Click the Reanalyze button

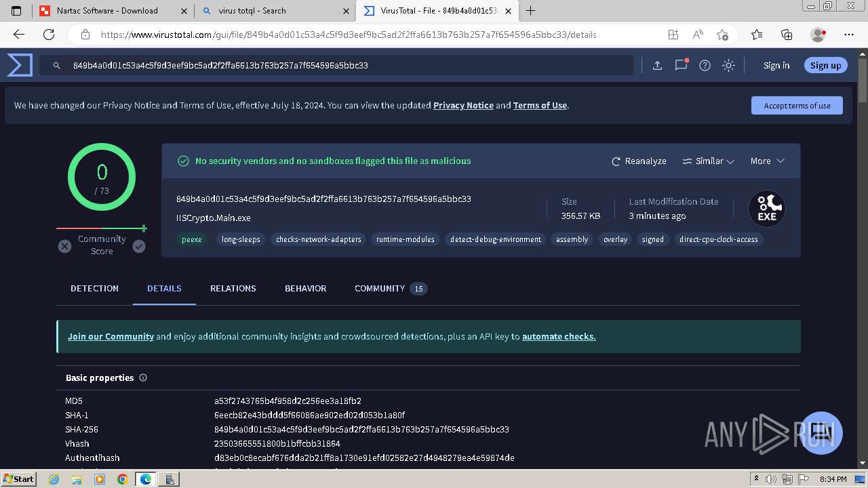[639, 161]
